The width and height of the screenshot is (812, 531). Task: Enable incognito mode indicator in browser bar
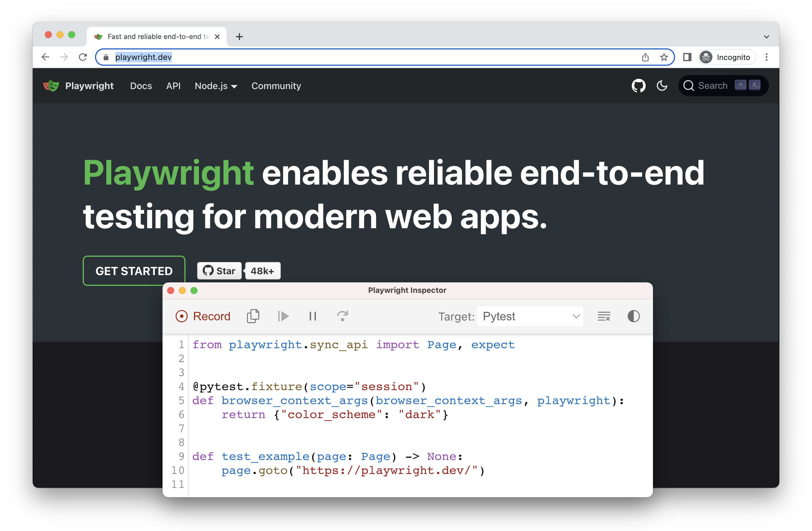coord(725,57)
